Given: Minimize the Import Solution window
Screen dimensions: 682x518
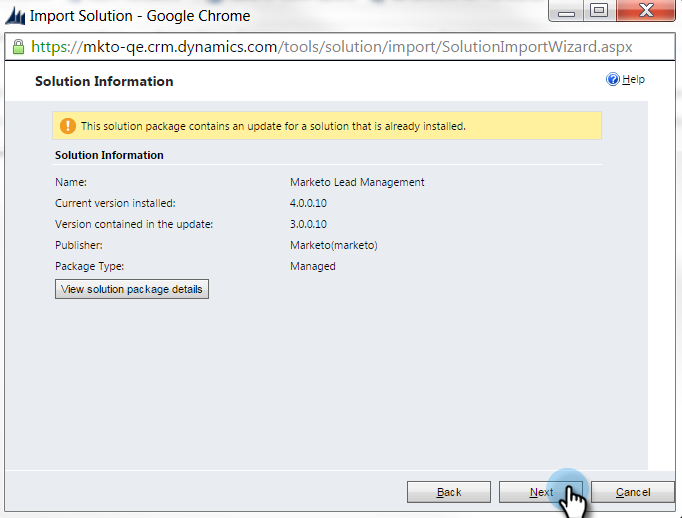Looking at the screenshot, I should (566, 11).
